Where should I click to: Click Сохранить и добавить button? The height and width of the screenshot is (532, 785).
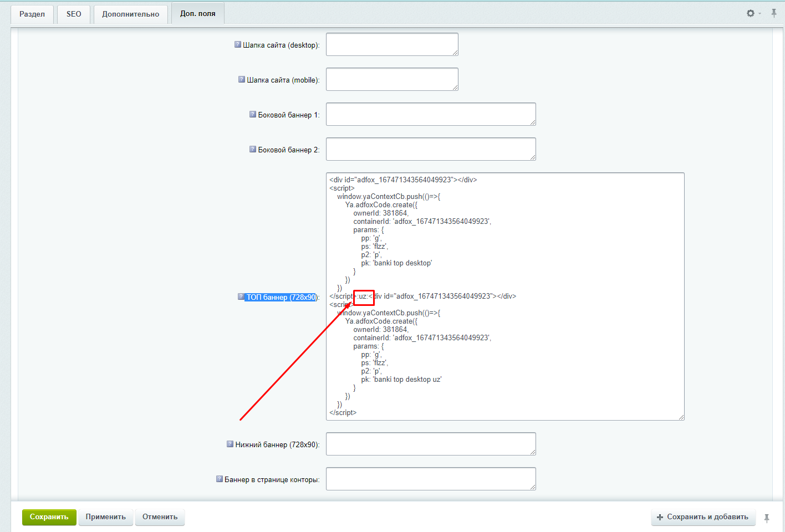click(x=702, y=517)
